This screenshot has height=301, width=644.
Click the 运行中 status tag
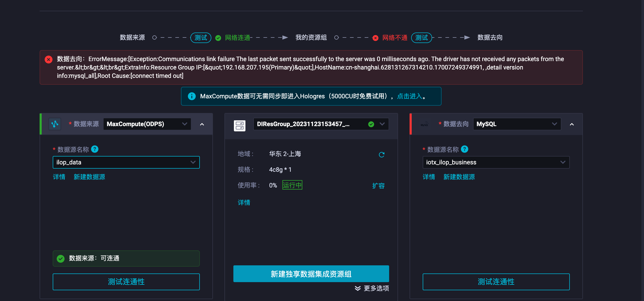(292, 185)
